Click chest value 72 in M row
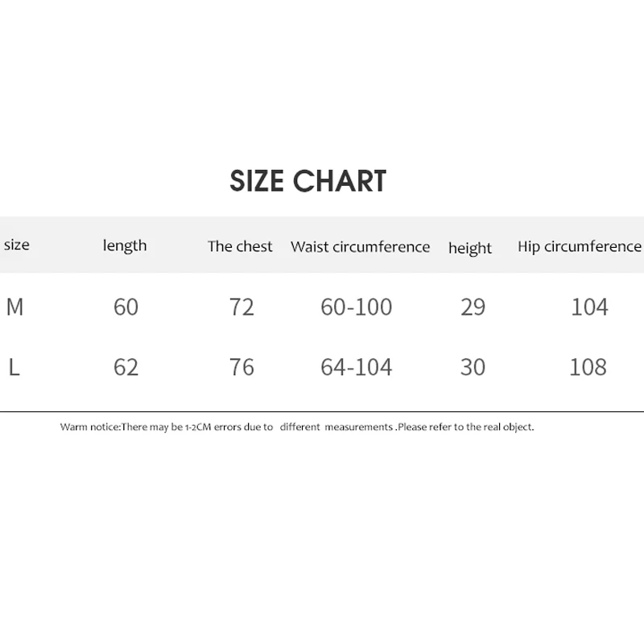The width and height of the screenshot is (644, 644). click(242, 307)
